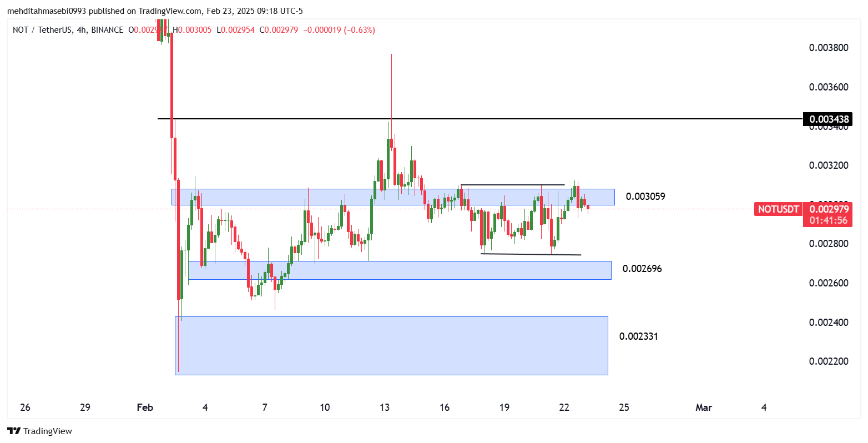Click the H0.003005 high value
Image resolution: width=868 pixels, height=443 pixels.
192,30
